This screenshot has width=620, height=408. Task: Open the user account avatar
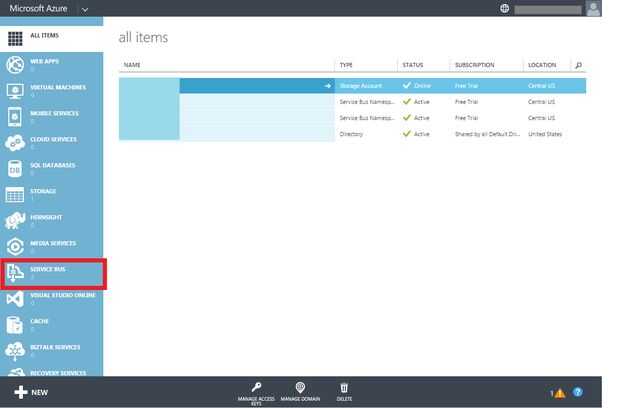pyautogui.click(x=593, y=8)
